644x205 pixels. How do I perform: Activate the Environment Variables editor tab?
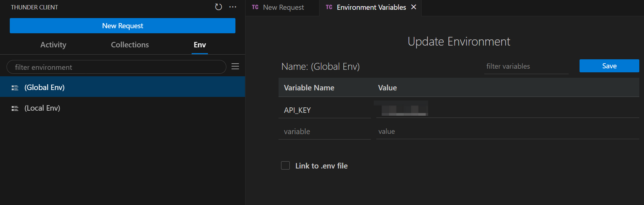[x=371, y=8]
